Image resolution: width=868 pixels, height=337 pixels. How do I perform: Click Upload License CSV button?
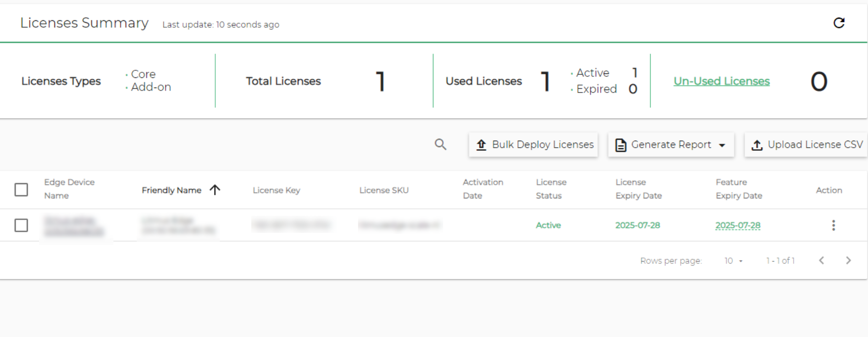[x=806, y=145]
